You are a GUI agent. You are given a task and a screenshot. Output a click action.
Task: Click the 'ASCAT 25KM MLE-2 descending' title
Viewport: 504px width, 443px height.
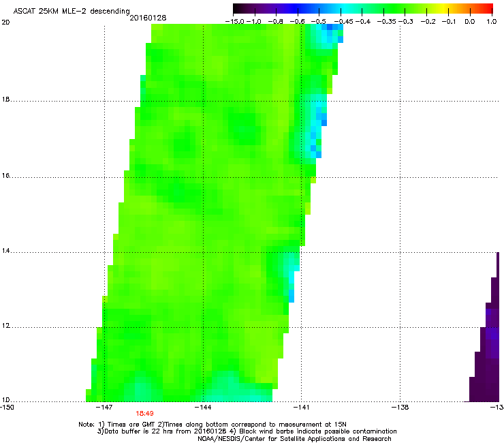72,12
